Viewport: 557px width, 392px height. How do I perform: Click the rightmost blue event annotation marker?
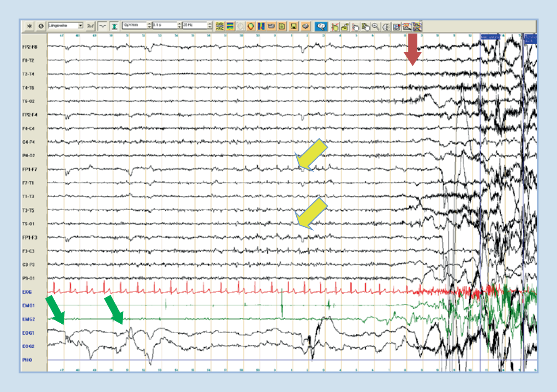(x=530, y=39)
